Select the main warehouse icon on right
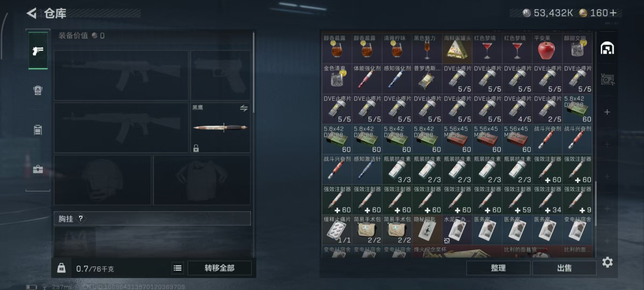This screenshot has width=644, height=290. (x=607, y=48)
